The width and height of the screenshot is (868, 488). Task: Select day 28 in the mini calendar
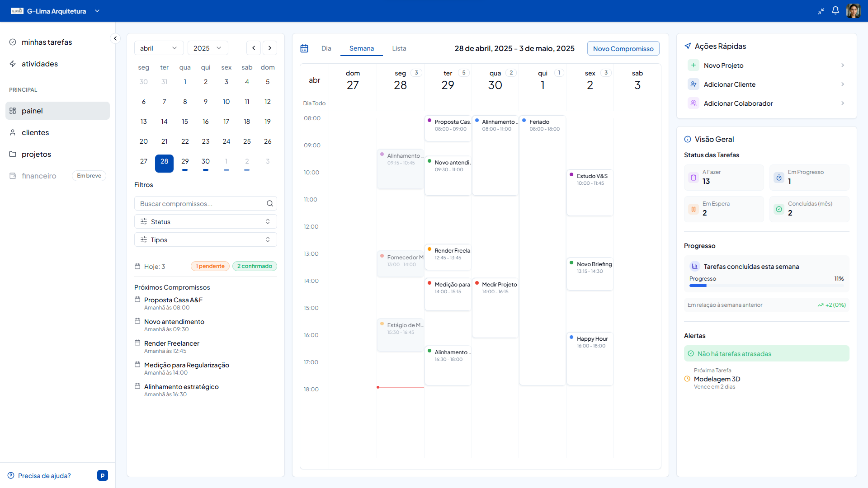(164, 163)
